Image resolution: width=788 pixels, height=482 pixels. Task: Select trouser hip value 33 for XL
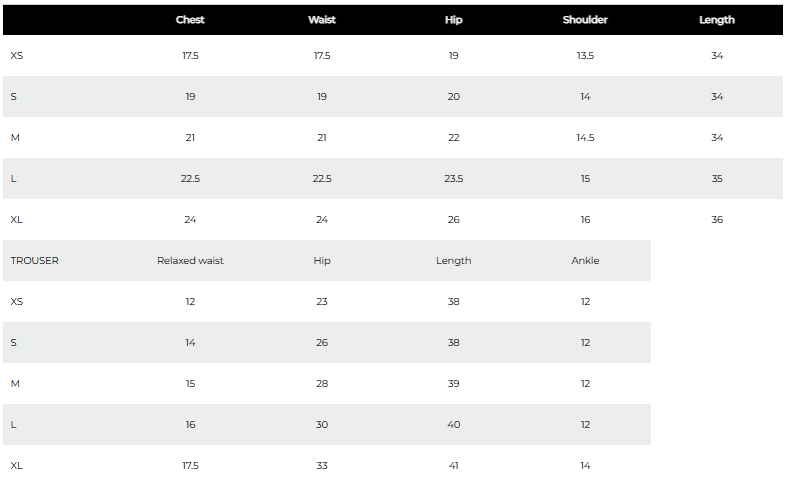point(322,465)
